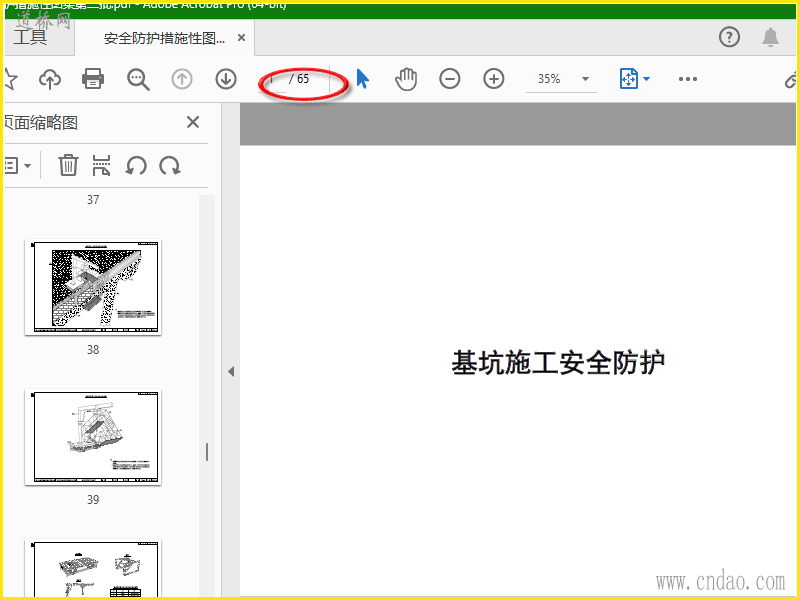Screen dimensions: 800x600
Task: Rotate page counterclockwise
Action: 136,166
